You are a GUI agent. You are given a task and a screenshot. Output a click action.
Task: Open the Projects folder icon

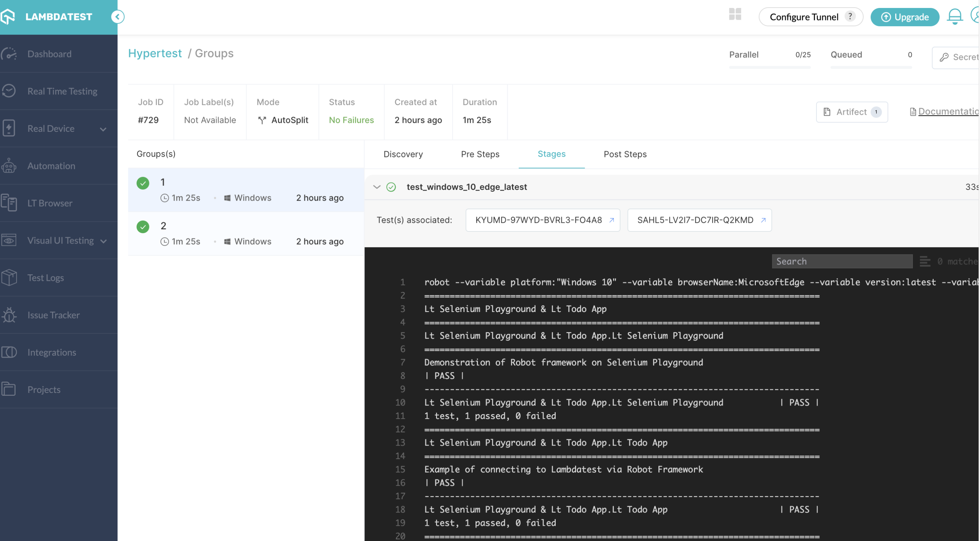9,389
